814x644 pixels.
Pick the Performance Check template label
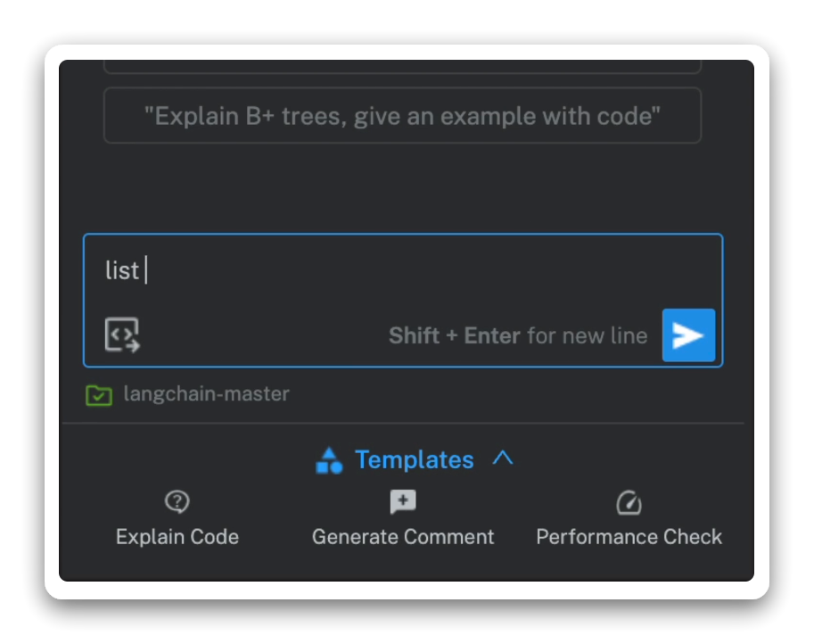click(629, 537)
